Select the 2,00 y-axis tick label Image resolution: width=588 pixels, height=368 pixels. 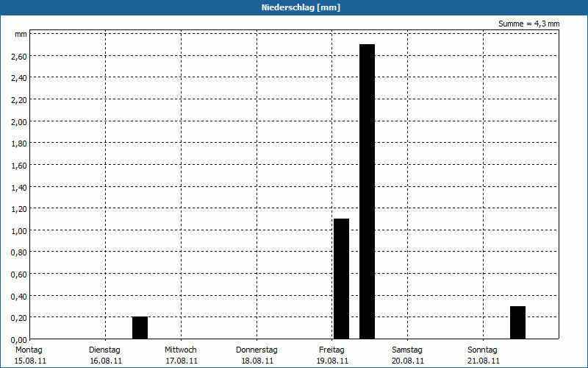[19, 121]
